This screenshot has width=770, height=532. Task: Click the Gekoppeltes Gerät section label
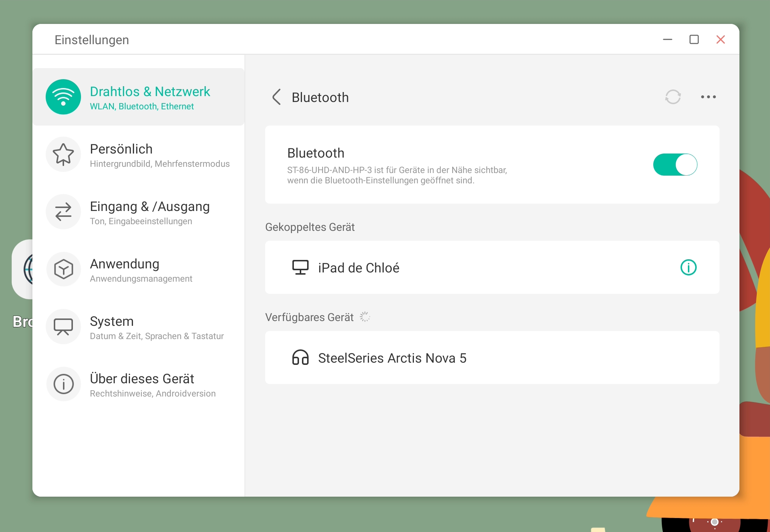310,227
